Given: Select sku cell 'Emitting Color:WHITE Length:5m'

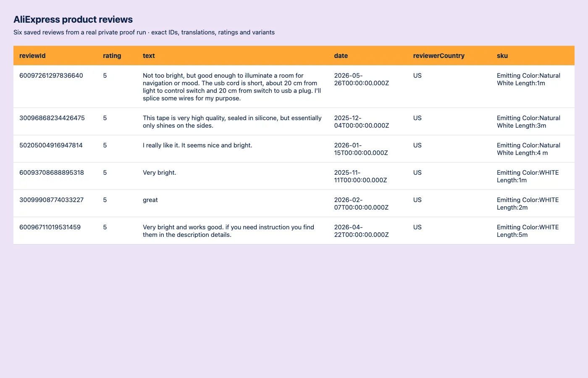Looking at the screenshot, I should (x=528, y=231).
